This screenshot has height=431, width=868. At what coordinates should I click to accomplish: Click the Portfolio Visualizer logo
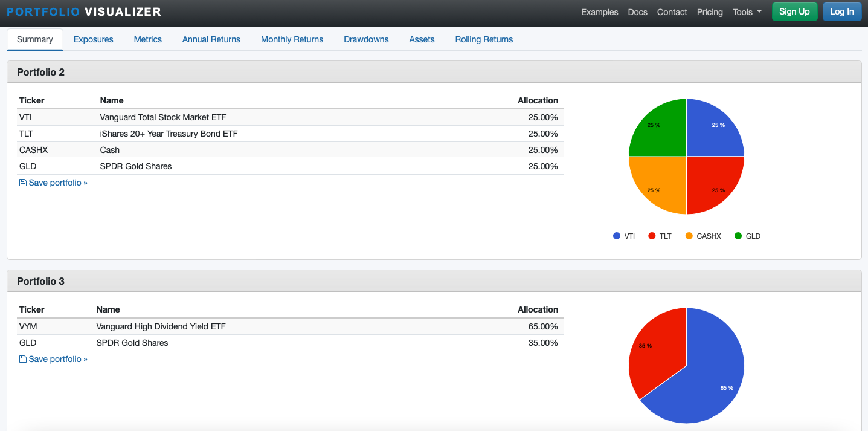[x=84, y=12]
